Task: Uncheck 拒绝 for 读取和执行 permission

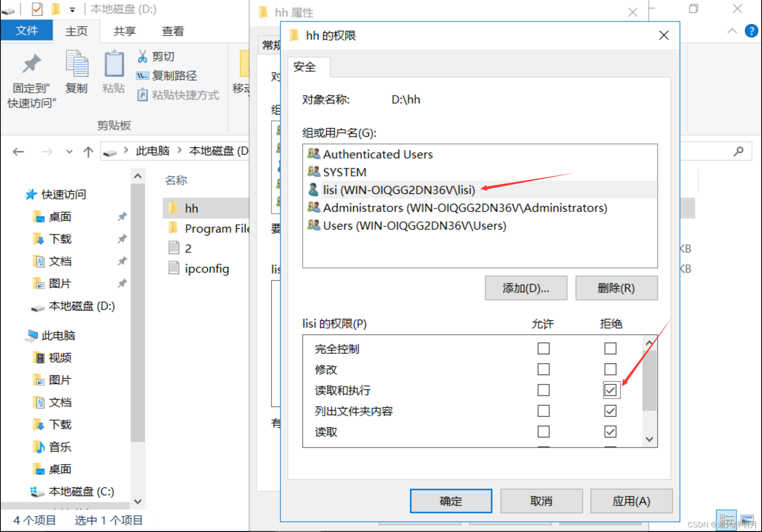Action: 610,390
